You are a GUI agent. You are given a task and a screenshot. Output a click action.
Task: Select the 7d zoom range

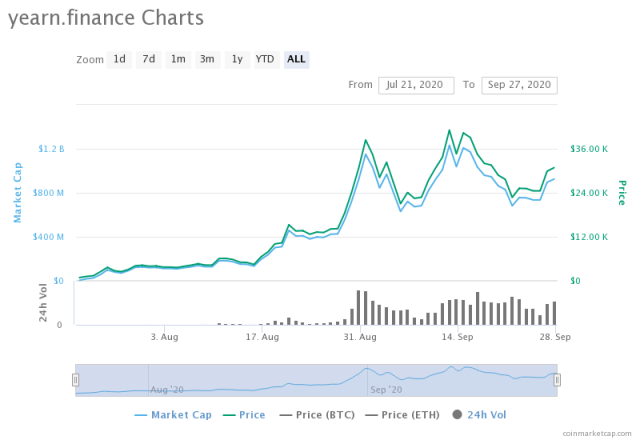click(149, 60)
